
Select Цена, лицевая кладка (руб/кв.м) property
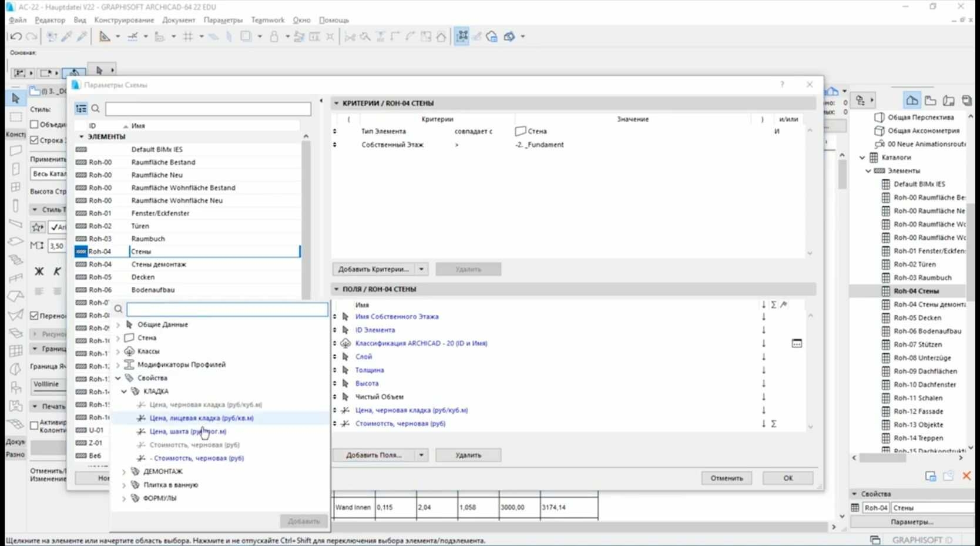point(202,418)
